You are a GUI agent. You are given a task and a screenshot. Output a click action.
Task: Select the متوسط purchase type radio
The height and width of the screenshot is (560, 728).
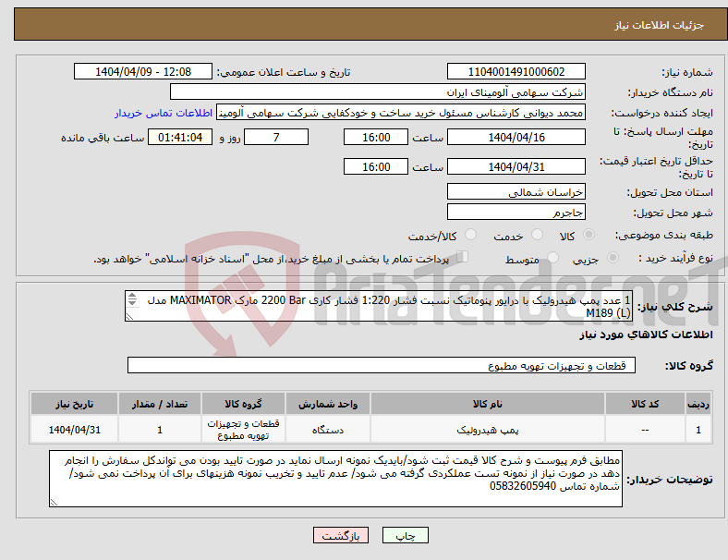552,257
